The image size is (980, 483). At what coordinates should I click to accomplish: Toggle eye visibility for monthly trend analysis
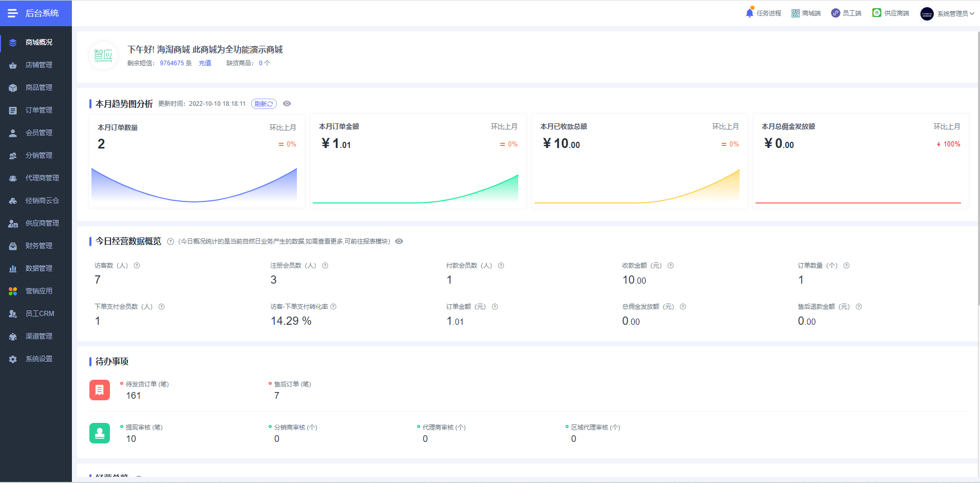(287, 104)
